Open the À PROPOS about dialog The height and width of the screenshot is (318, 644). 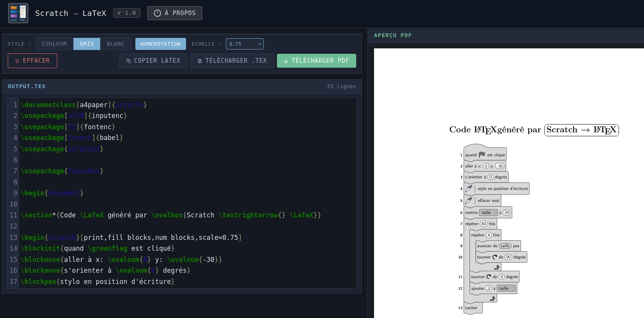coord(175,13)
